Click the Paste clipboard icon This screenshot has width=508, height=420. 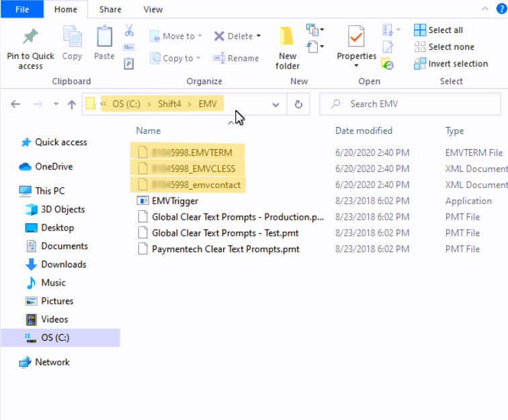tap(104, 37)
